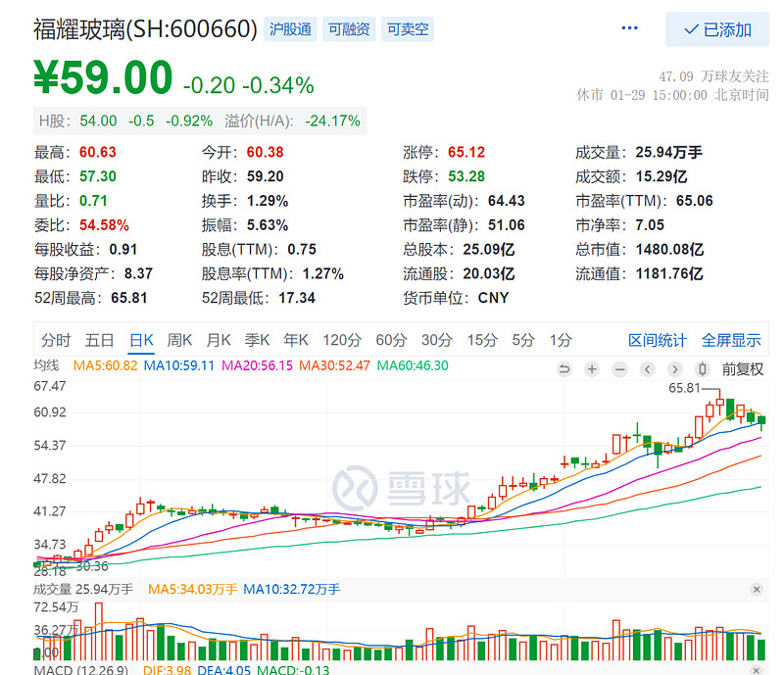
Task: Switch to the 120分 chart tab
Action: tap(342, 341)
